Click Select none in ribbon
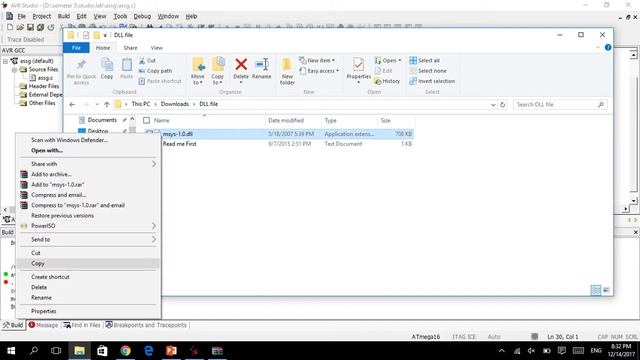Image resolution: width=640 pixels, height=360 pixels. click(x=428, y=71)
